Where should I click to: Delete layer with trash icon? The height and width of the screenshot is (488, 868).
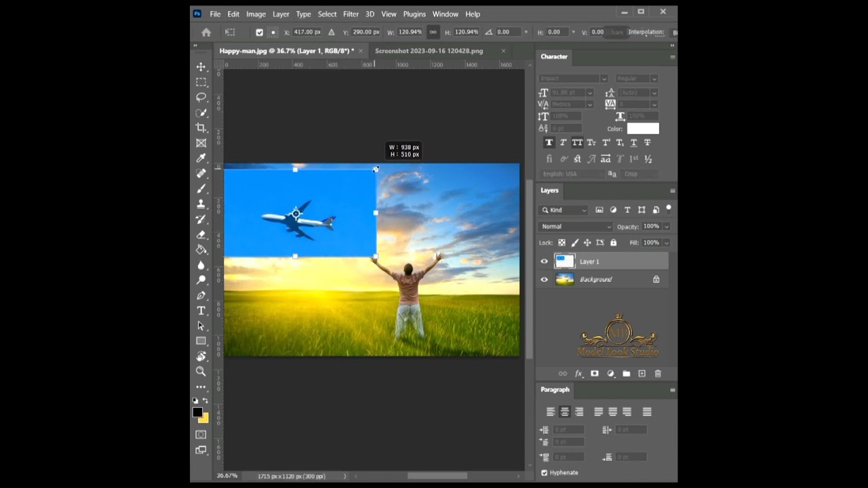[x=658, y=373]
